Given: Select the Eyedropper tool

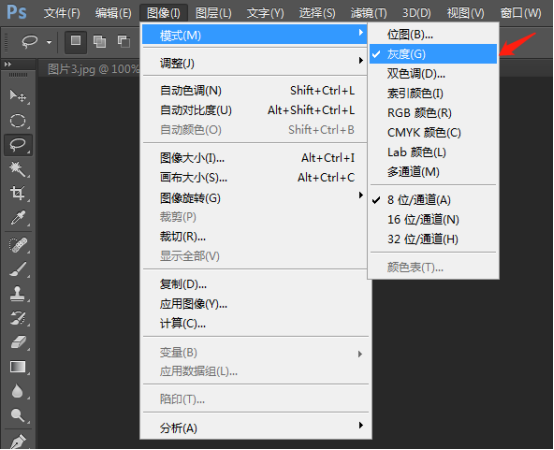Looking at the screenshot, I should coord(18,218).
